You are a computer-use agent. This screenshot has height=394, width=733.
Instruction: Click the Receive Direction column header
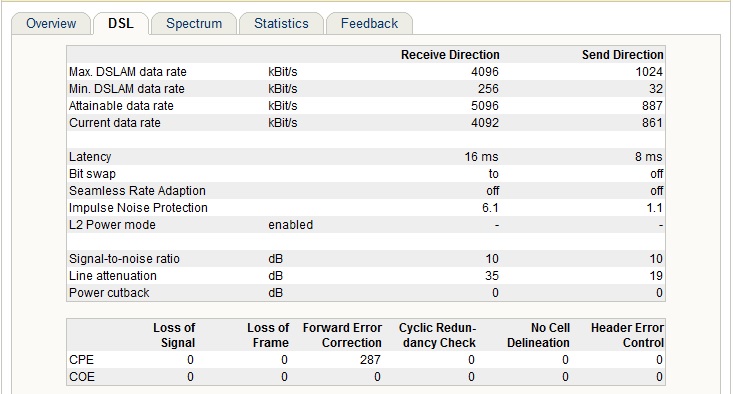(450, 55)
